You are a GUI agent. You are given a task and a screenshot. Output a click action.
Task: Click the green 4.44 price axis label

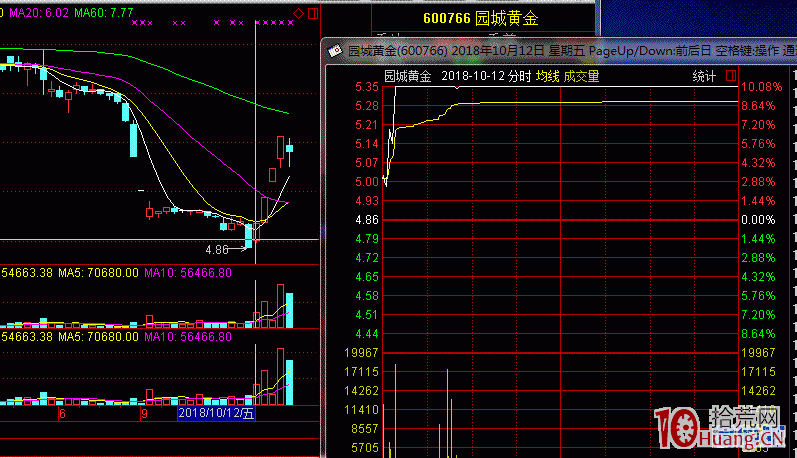[x=366, y=333]
